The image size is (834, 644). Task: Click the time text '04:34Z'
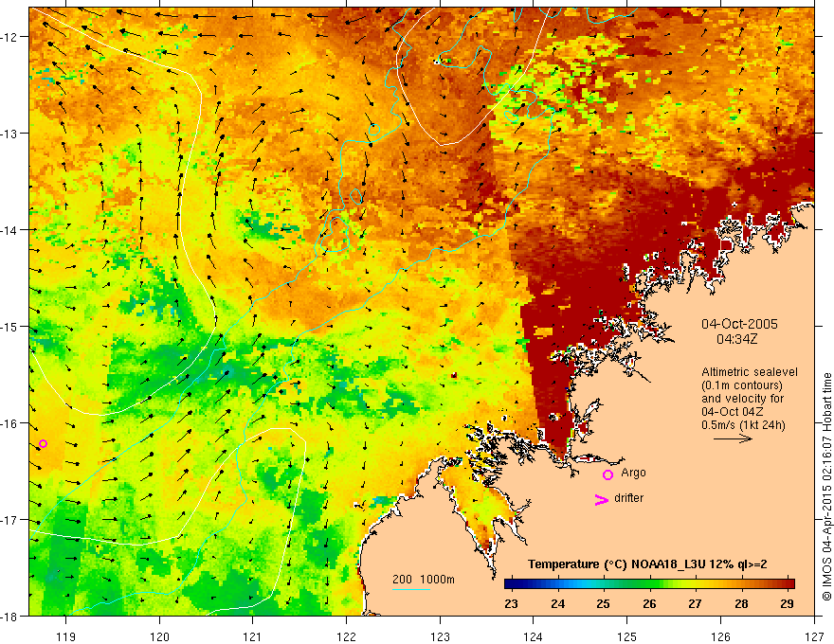(x=736, y=339)
